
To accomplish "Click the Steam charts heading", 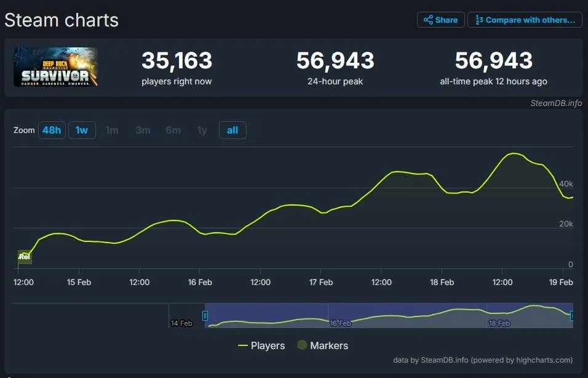I will [x=62, y=20].
